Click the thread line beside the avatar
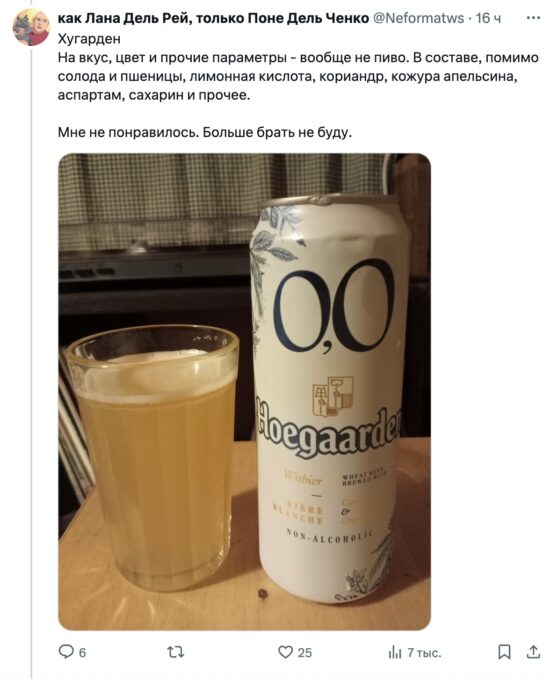Viewport: 550px width, 680px height. 31,362
